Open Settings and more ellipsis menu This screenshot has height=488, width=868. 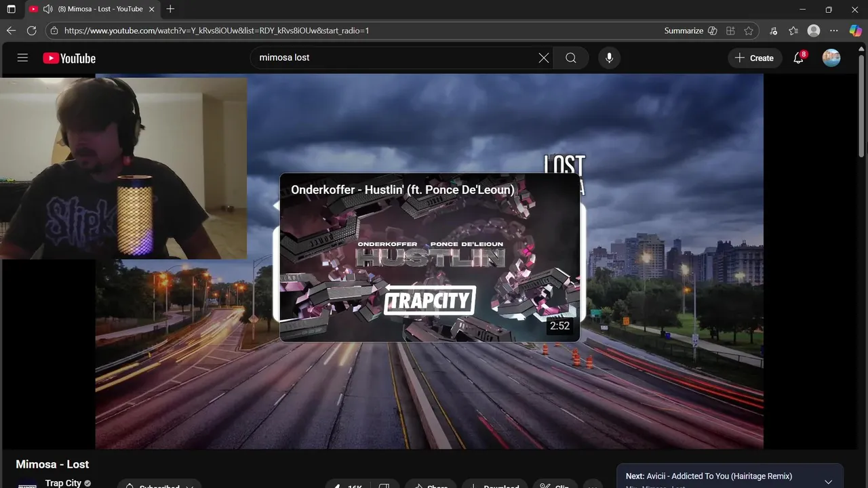(834, 30)
